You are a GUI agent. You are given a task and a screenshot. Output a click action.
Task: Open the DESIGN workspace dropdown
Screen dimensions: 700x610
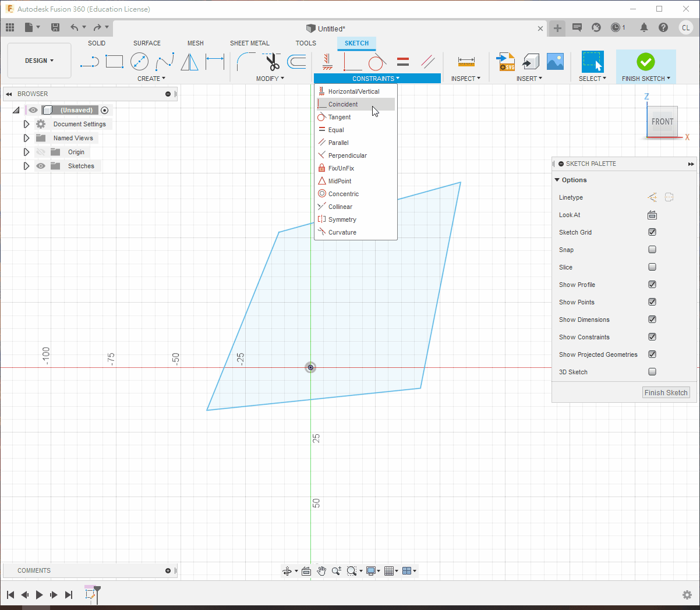click(39, 61)
